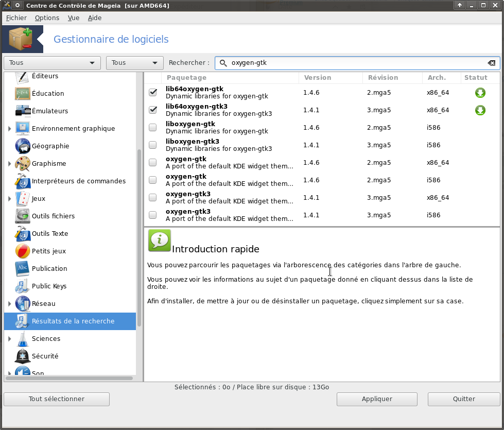Expand the Environnement graphique category

pyautogui.click(x=10, y=129)
